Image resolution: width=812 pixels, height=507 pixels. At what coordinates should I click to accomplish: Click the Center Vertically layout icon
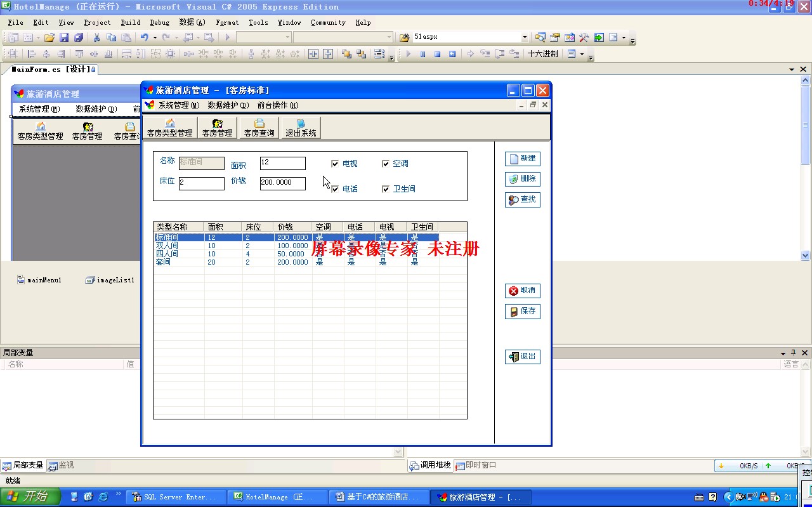[x=328, y=54]
